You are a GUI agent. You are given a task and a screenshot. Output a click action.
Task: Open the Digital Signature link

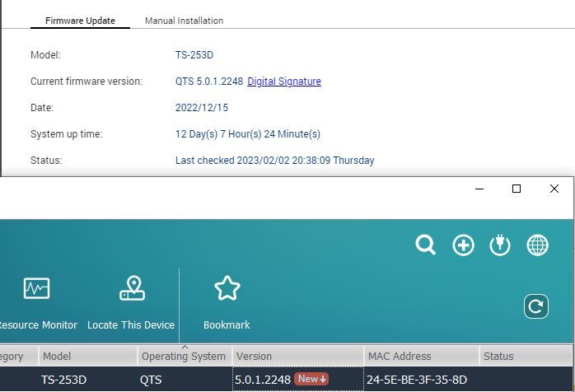284,81
